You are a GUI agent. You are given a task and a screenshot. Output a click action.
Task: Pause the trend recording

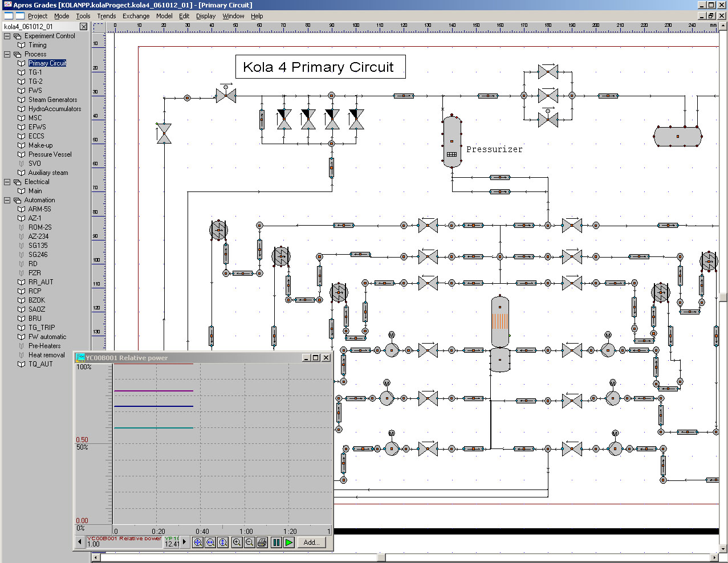[276, 542]
